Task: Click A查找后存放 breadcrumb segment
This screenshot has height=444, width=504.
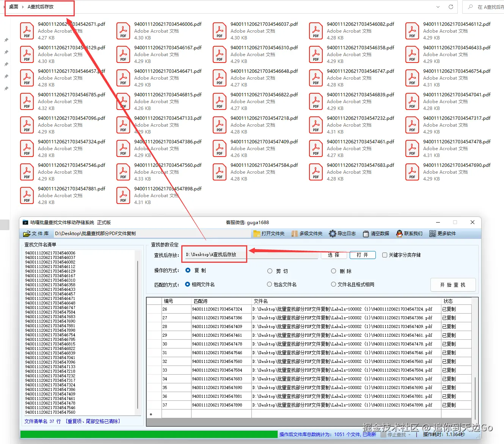Action: (41, 7)
